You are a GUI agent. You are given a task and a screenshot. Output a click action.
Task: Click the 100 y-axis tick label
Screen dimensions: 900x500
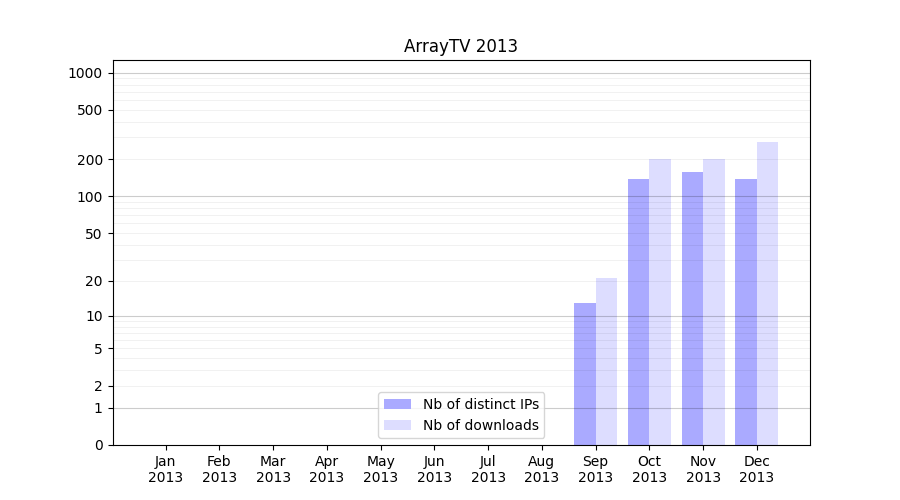90,197
